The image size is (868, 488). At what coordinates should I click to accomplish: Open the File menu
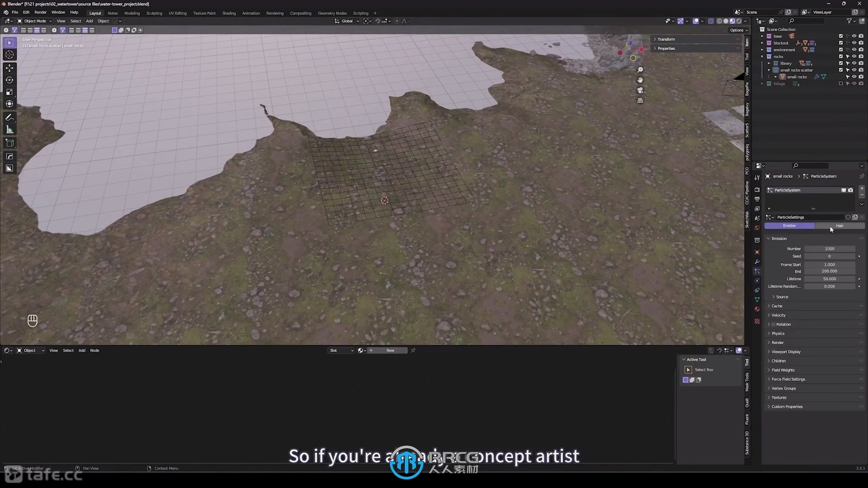pos(15,13)
